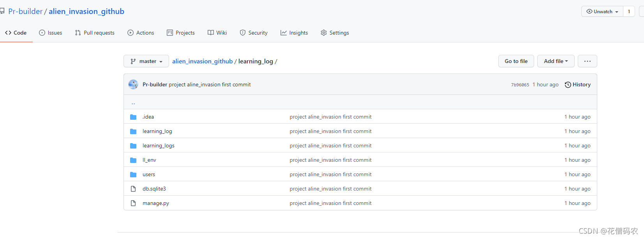The height and width of the screenshot is (238, 644).
Task: Click alien_invasion_github in the breadcrumb path
Action: click(203, 61)
